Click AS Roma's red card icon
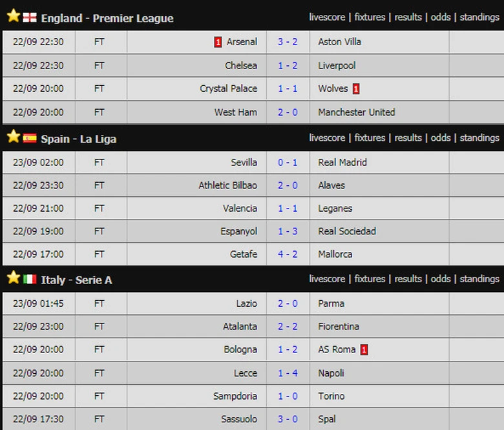The width and height of the screenshot is (504, 430). 364,350
